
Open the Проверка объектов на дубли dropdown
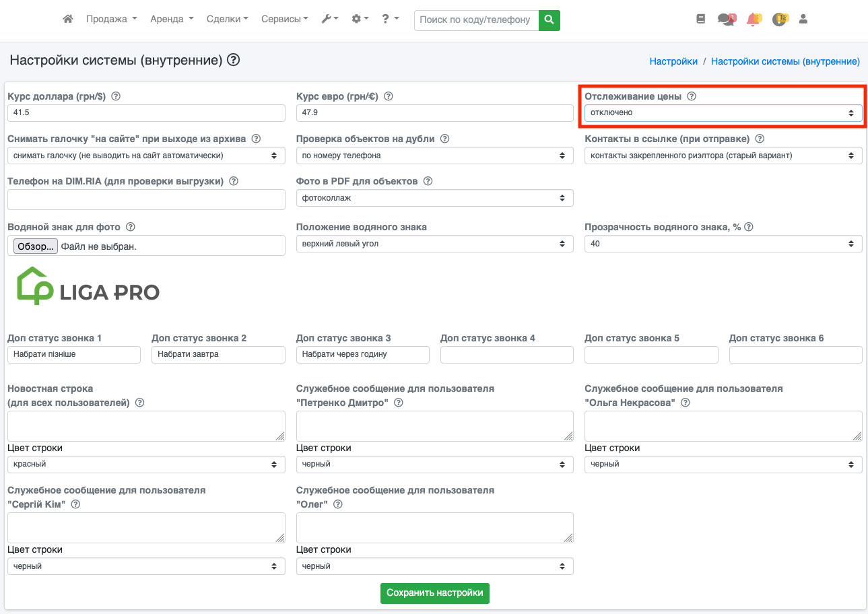[434, 156]
